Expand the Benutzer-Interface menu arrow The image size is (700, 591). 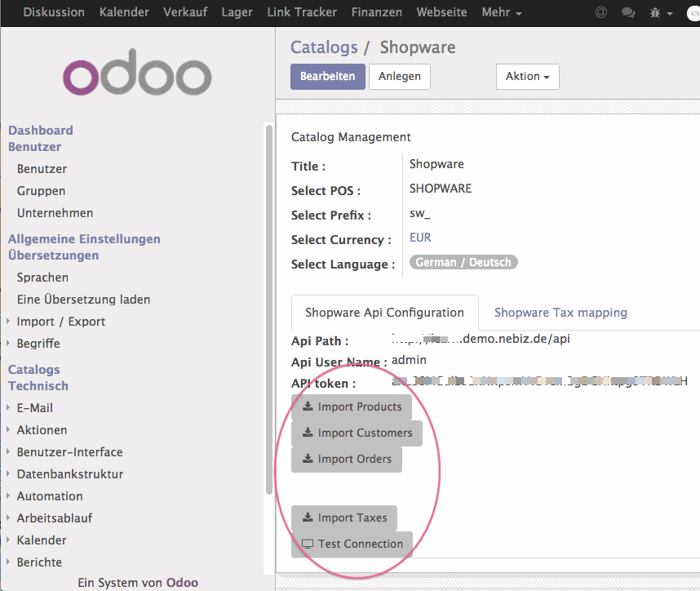point(8,451)
